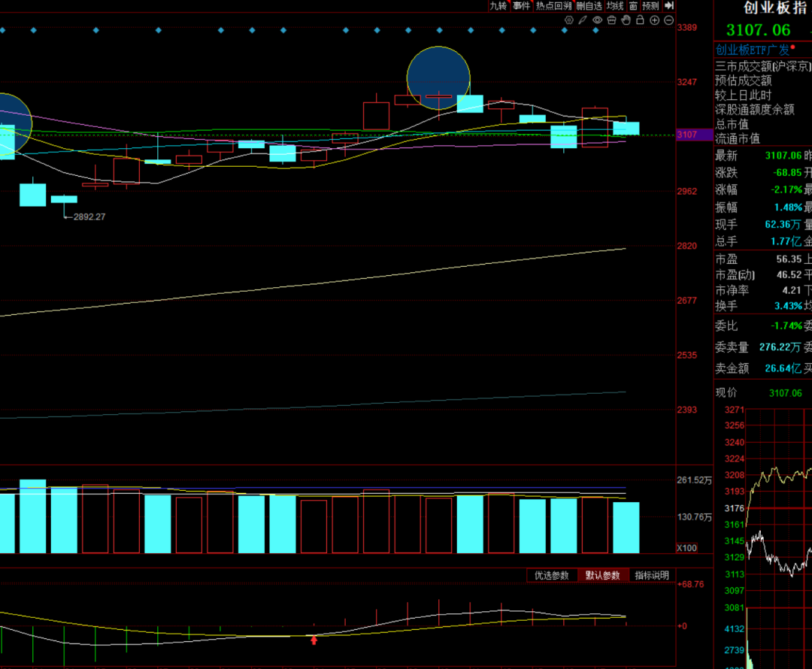Select the hand pan tool
812x669 pixels.
point(626,20)
